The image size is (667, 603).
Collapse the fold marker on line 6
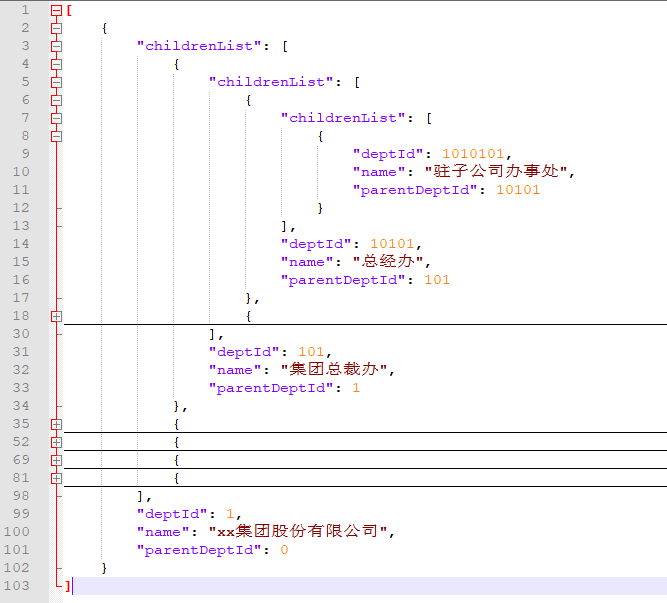point(56,100)
